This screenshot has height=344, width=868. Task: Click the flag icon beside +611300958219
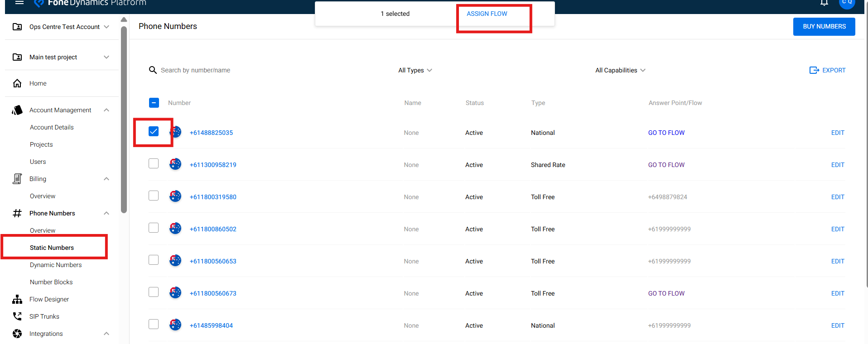(175, 164)
